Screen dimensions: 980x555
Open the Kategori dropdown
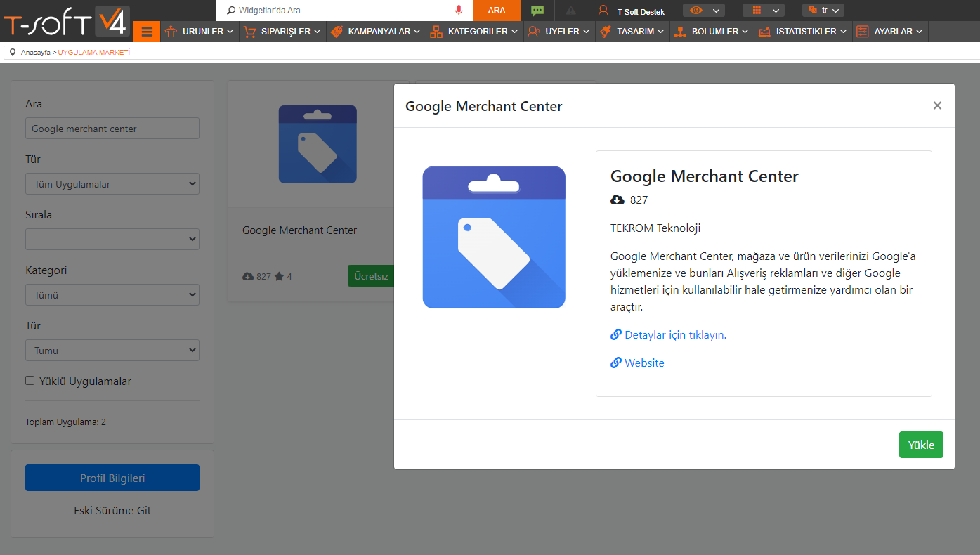click(x=112, y=295)
